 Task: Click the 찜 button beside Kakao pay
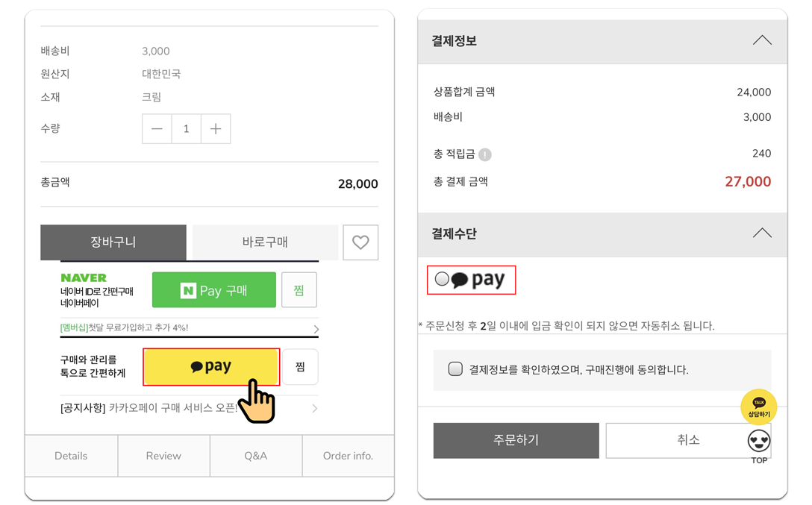300,367
